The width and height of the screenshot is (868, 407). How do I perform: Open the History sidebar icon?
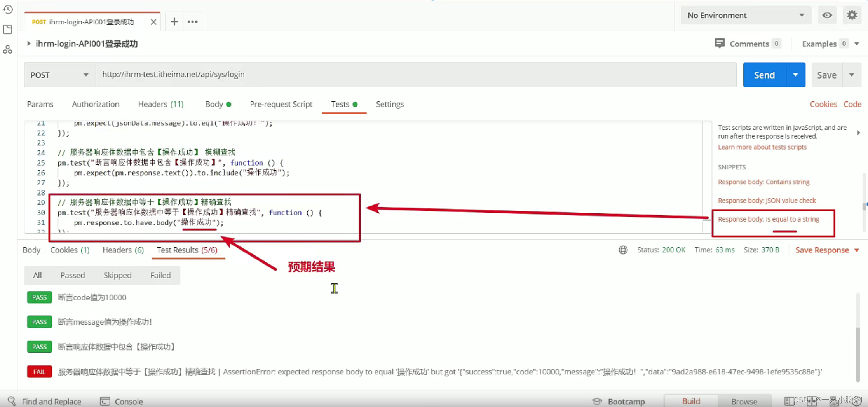pos(8,9)
